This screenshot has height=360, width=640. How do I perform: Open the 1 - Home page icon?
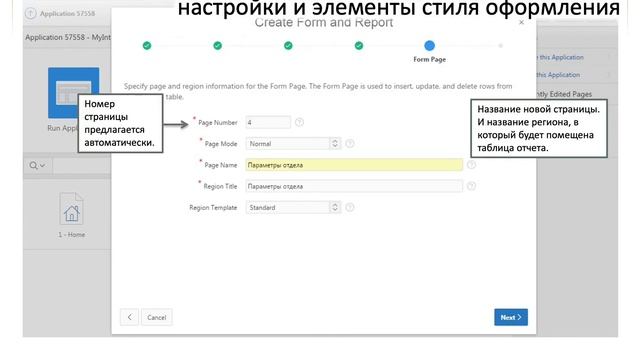tap(71, 209)
